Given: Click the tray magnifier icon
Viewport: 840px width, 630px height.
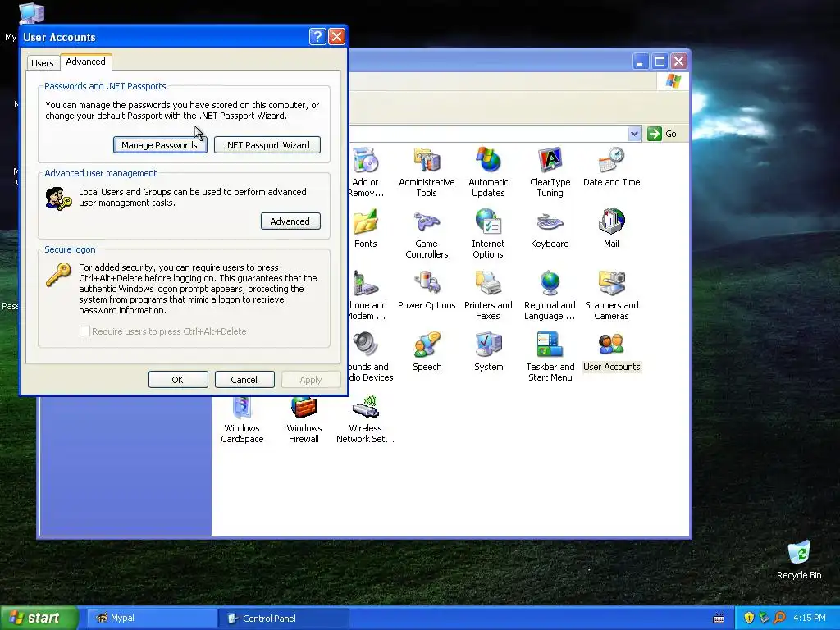Looking at the screenshot, I should (x=779, y=618).
